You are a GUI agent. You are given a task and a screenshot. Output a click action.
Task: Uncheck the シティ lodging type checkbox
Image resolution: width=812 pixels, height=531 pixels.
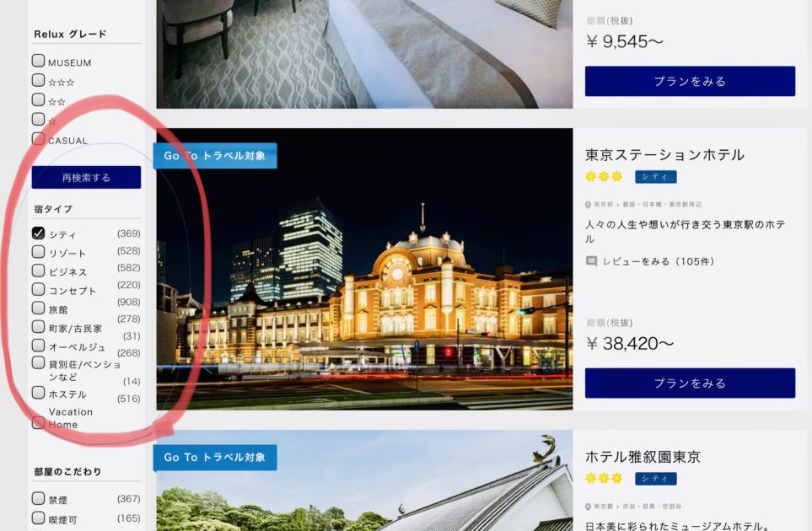pos(38,233)
